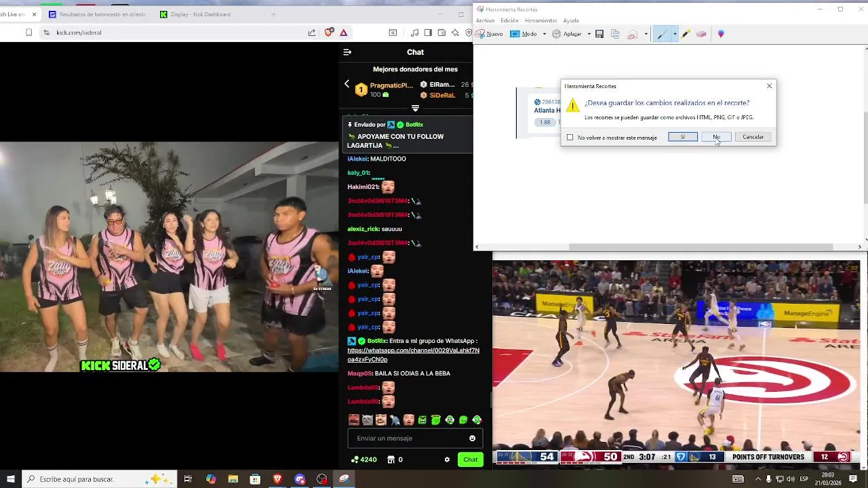Switch to 'Resultados de baloncesto en directo' tab
Image resolution: width=868 pixels, height=488 pixels.
tap(97, 14)
